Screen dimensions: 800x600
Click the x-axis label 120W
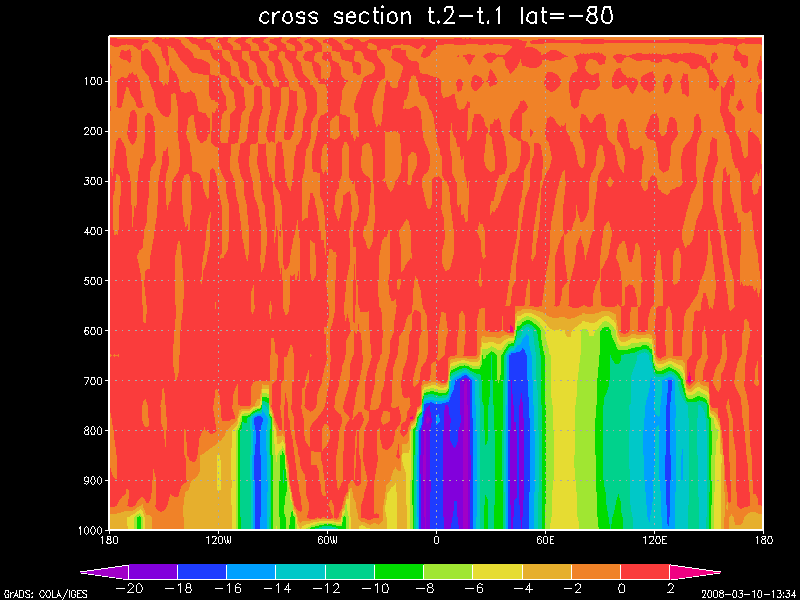218,540
